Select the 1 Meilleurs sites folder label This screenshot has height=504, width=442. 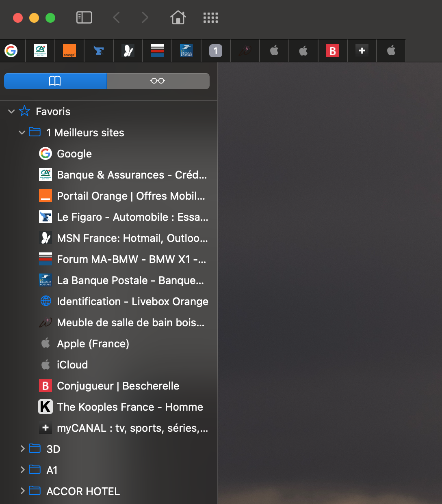point(85,133)
